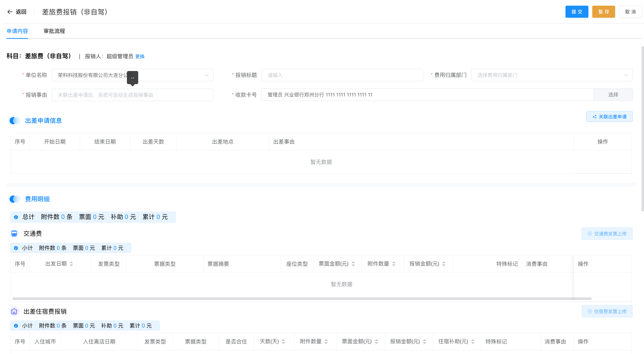Screen dimensions: 644x354
Task: Click 选择 button for 收款卡号
Action: point(613,95)
